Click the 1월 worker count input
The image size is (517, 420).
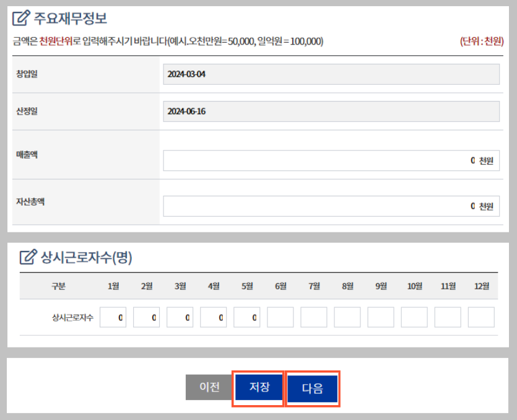[x=113, y=317]
